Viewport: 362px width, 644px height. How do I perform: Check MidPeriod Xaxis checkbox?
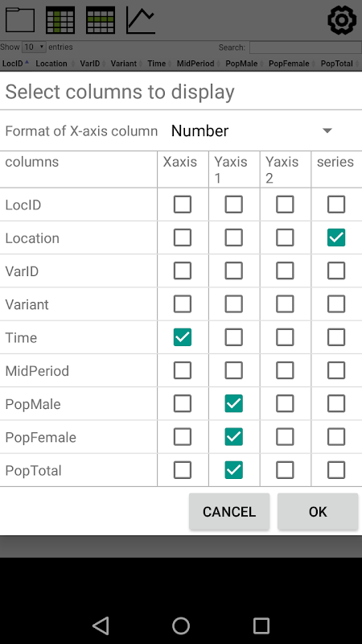(x=183, y=370)
